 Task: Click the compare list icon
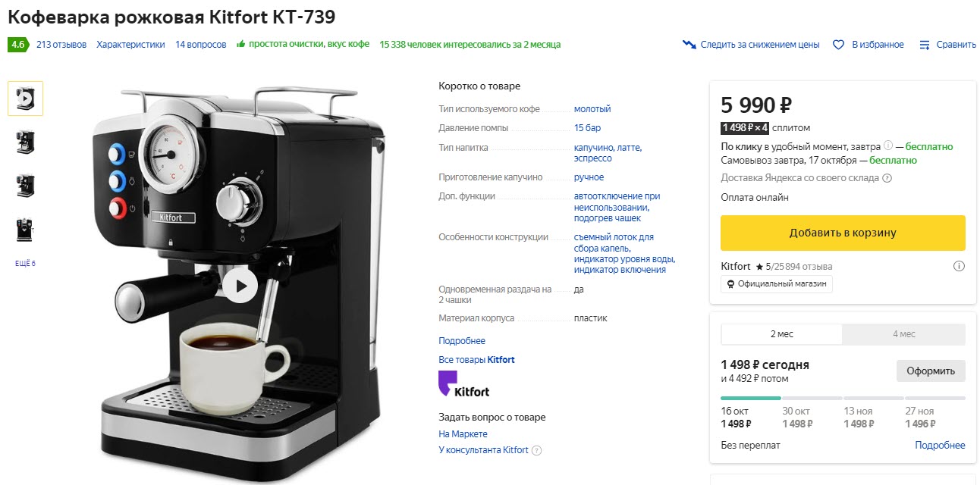pyautogui.click(x=925, y=45)
